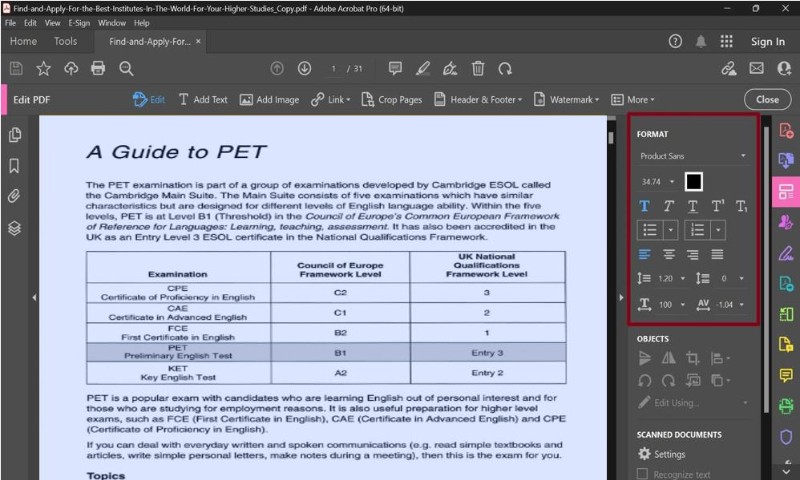
Task: Click the share link icon
Action: point(729,68)
